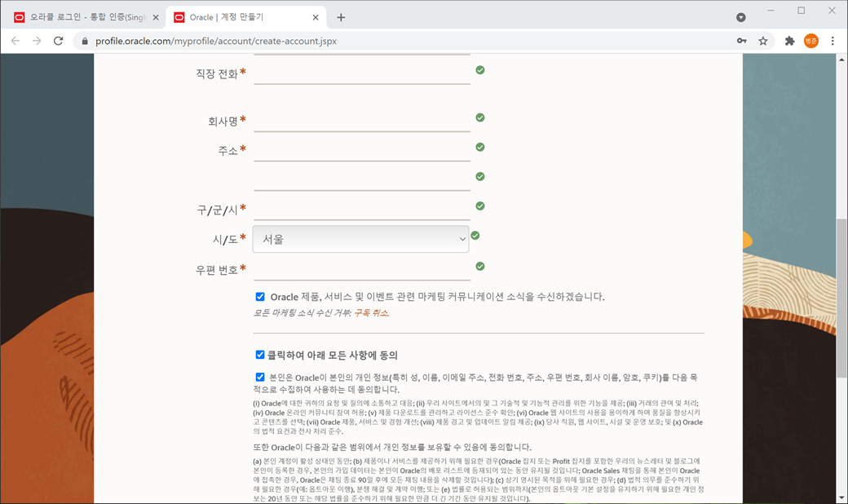Open a new browser tab
Screen dimensions: 848x504
[341, 17]
